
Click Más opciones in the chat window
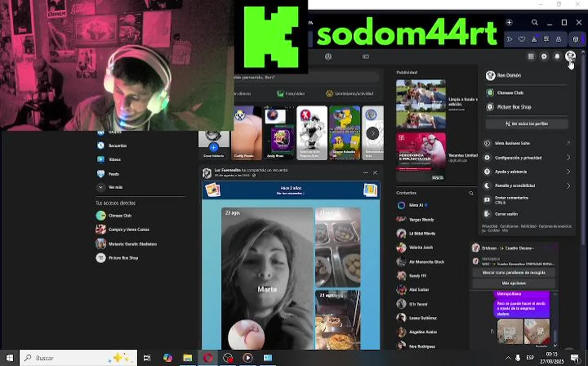(513, 283)
